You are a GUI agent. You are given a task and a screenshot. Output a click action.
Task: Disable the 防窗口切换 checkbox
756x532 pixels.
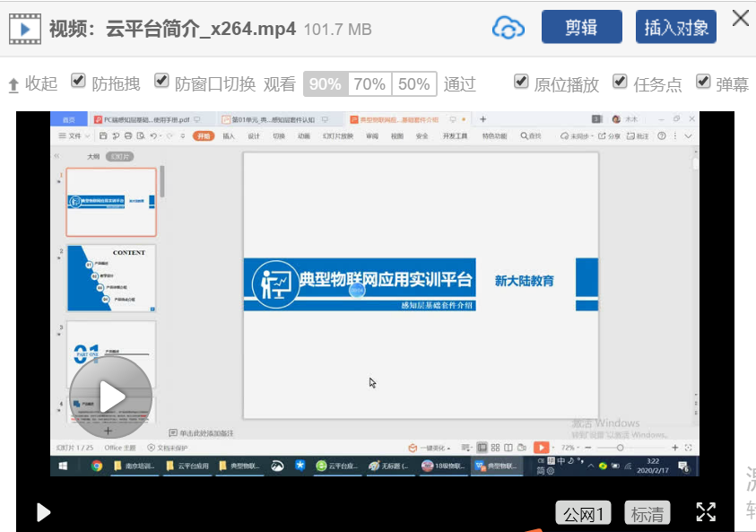pyautogui.click(x=161, y=82)
